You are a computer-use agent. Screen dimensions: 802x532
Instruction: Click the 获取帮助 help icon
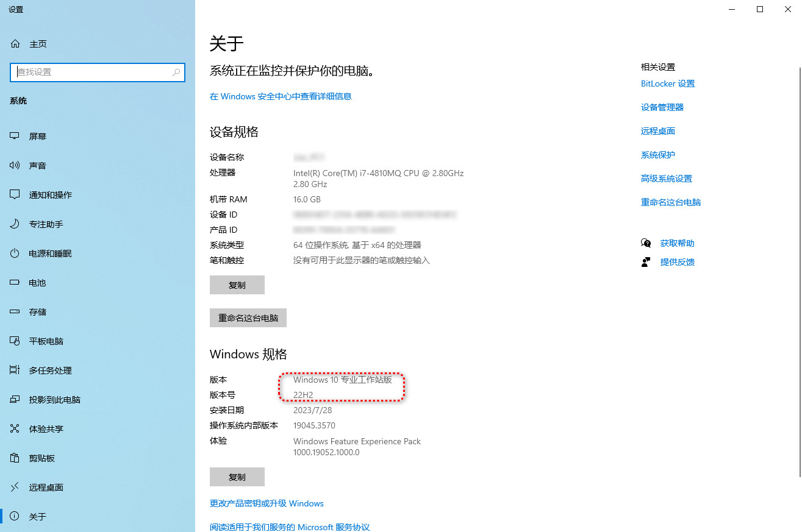(x=646, y=243)
